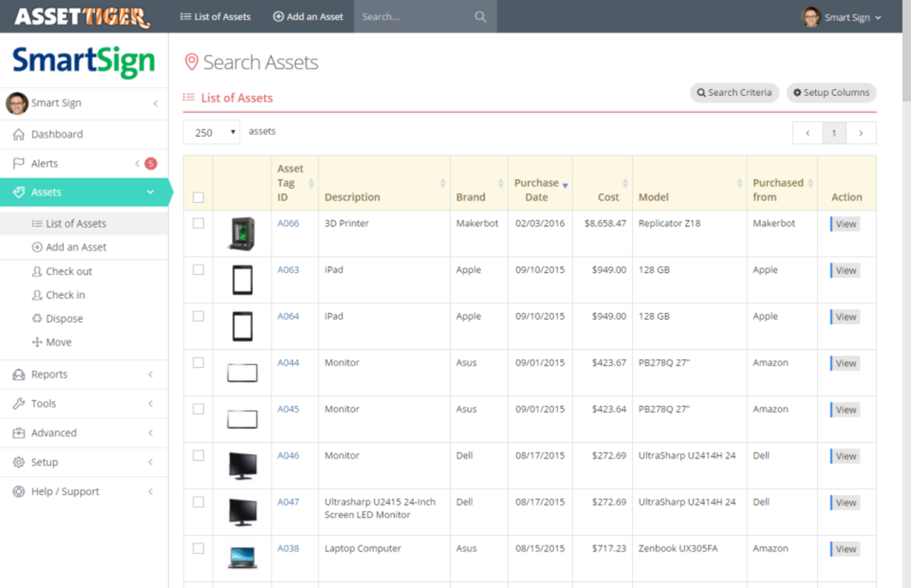Viewport: 911px width, 588px height.
Task: Click the Check in sidebar icon
Action: (x=37, y=294)
